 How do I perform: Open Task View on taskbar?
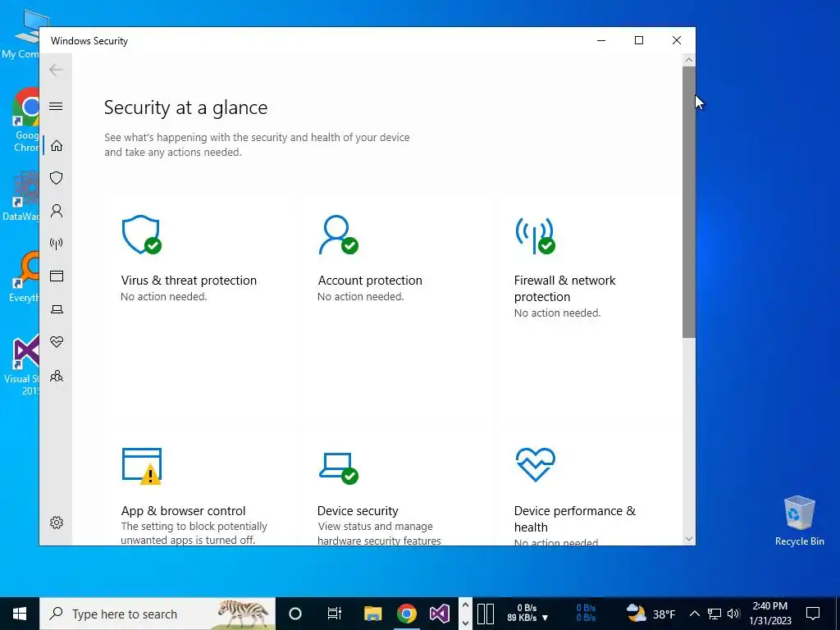click(x=335, y=614)
